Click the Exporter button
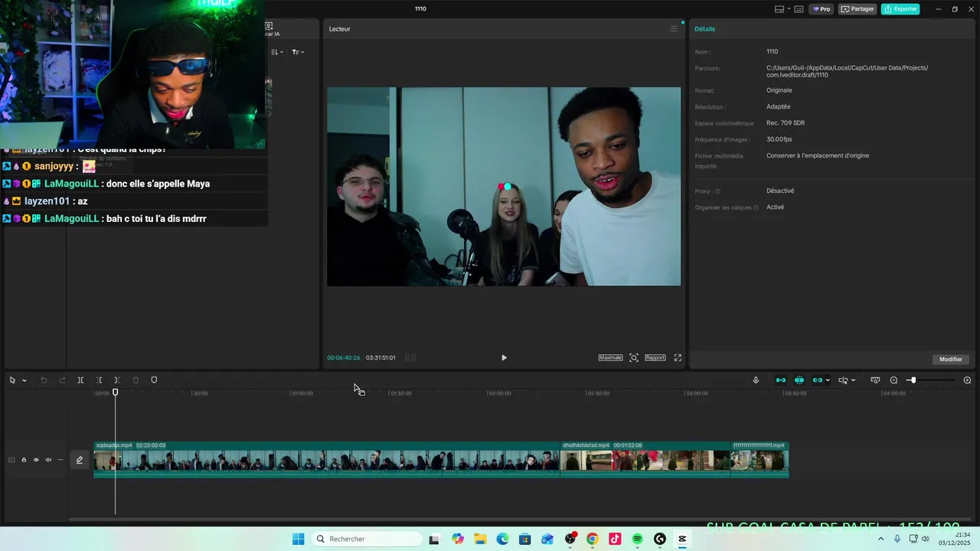980x551 pixels. 900,9
